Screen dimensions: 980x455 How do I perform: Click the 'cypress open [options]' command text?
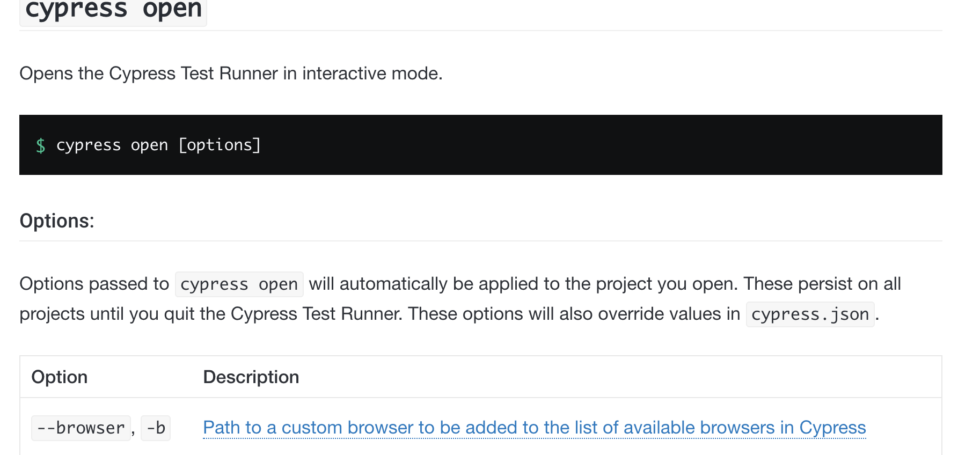click(158, 145)
